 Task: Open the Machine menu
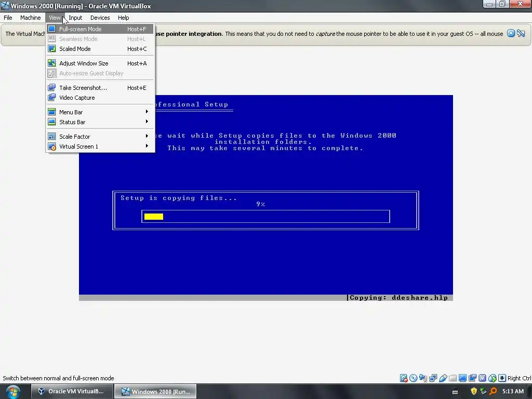31,18
